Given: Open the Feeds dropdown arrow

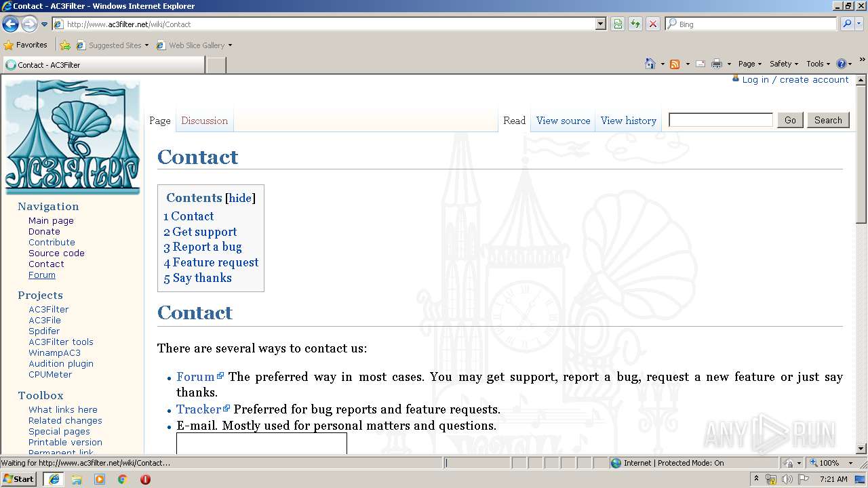Looking at the screenshot, I should (x=687, y=64).
